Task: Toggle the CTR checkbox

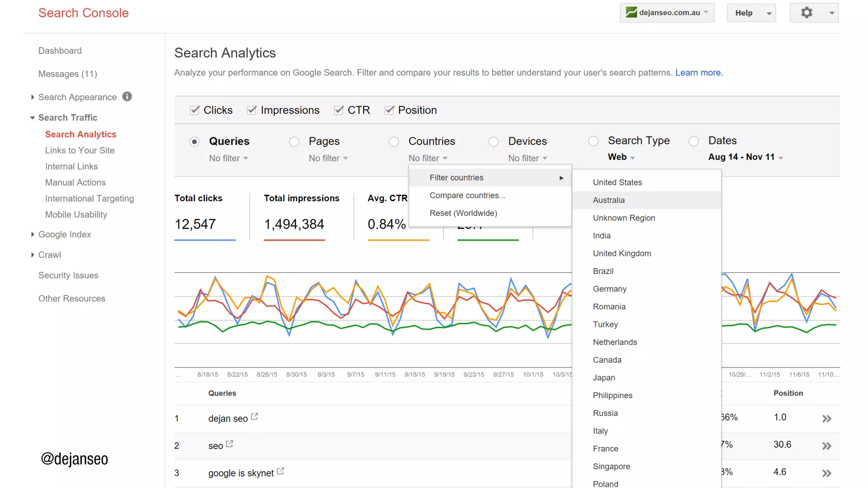Action: point(339,110)
